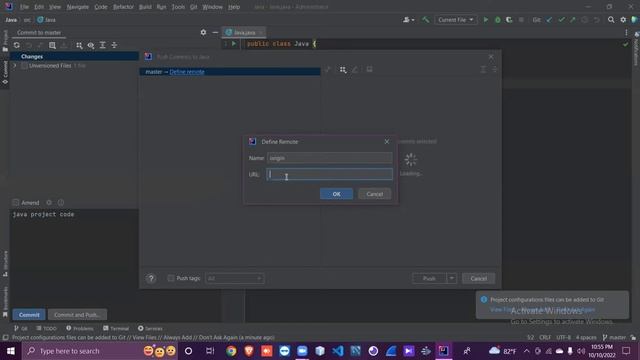The height and width of the screenshot is (360, 640).
Task: Open the File menu
Action: 24,7
